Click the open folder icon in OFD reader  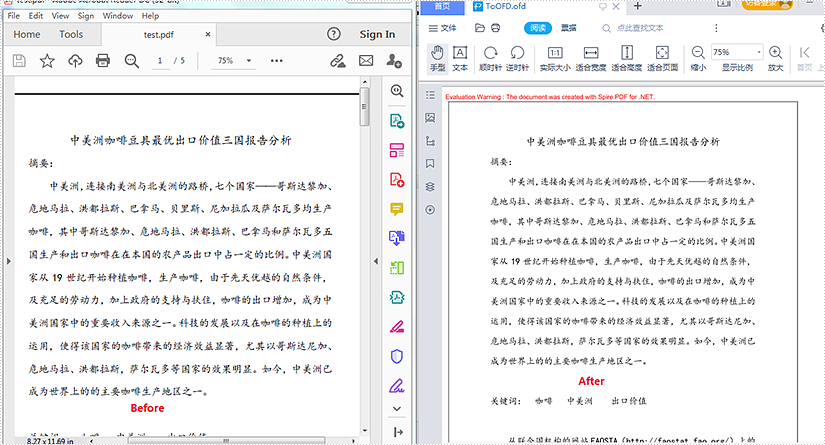click(x=479, y=28)
